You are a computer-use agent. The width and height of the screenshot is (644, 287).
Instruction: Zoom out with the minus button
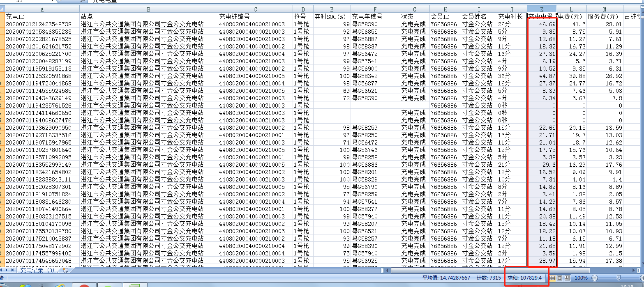(595, 278)
